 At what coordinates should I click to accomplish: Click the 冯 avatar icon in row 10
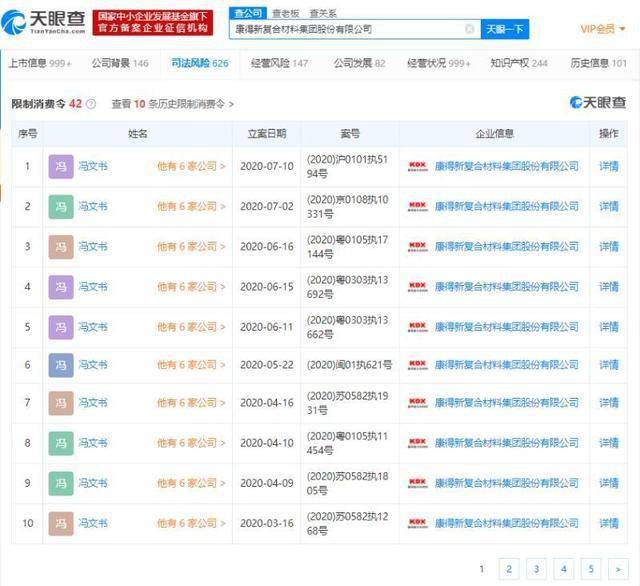[61, 524]
